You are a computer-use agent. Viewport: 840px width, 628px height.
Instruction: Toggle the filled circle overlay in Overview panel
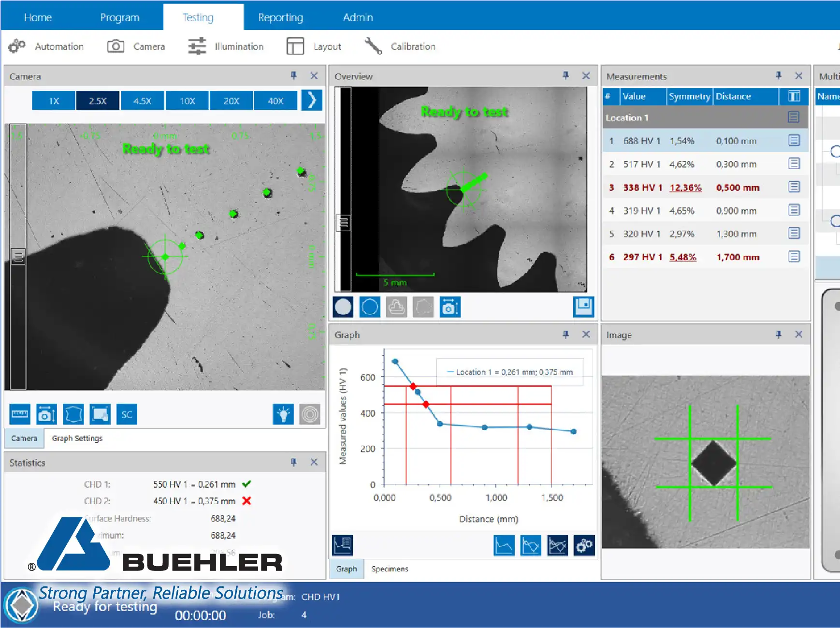343,307
